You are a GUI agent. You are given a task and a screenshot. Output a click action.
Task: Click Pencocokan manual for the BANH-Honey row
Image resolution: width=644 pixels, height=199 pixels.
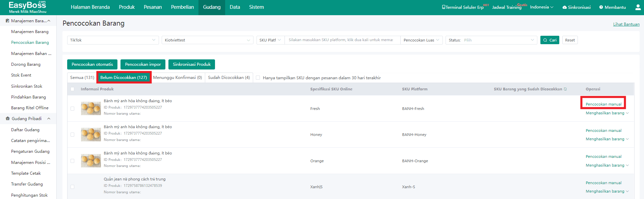pos(603,131)
